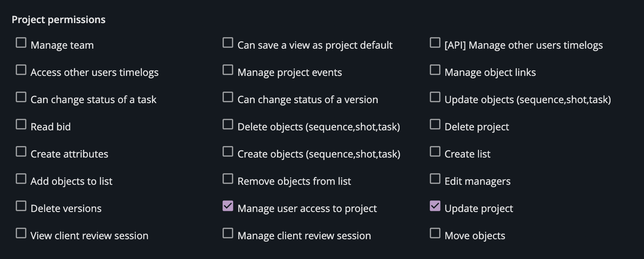
Task: Check Manage client review session
Action: (228, 233)
